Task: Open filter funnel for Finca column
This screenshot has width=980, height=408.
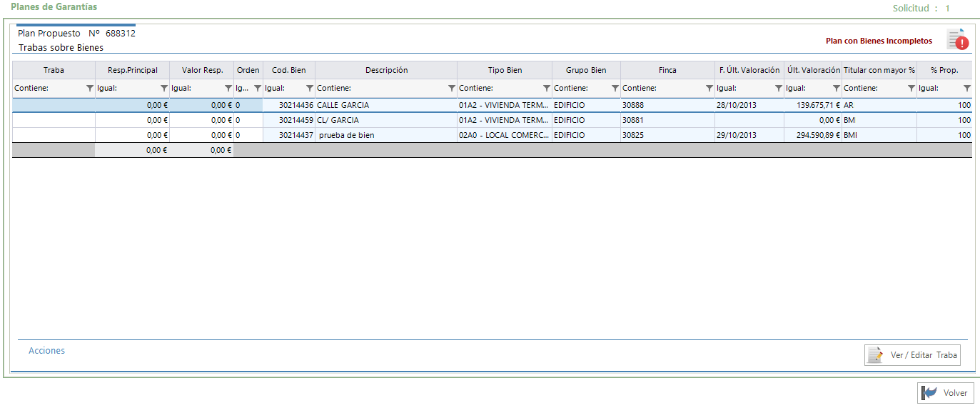Action: click(x=709, y=89)
